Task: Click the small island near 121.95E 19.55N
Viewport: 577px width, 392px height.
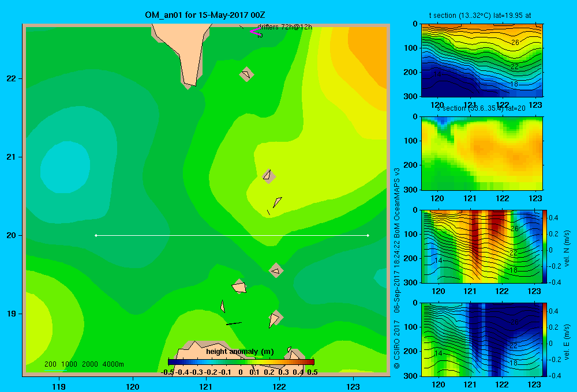Action: (x=276, y=270)
